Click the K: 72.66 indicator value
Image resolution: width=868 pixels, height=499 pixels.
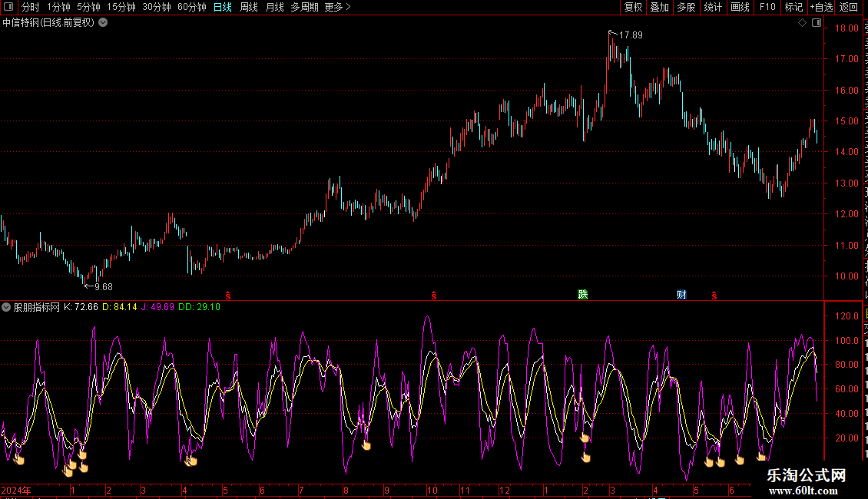81,307
